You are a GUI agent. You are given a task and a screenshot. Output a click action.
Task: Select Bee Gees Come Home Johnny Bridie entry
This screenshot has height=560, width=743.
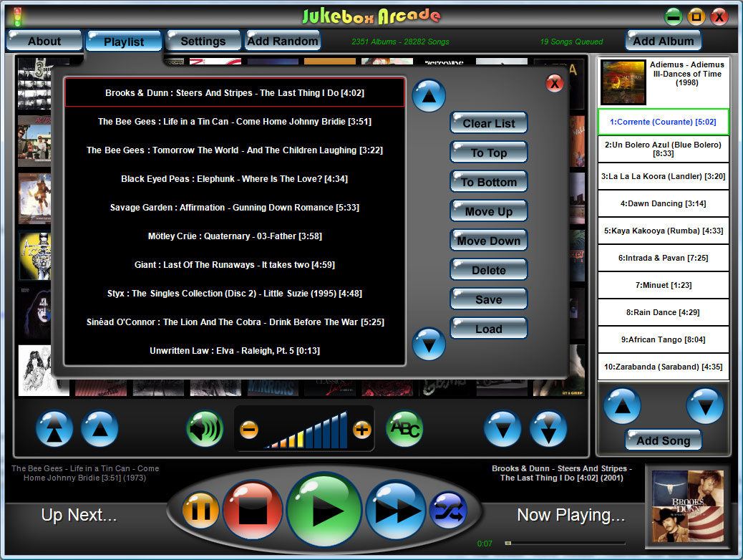click(235, 122)
